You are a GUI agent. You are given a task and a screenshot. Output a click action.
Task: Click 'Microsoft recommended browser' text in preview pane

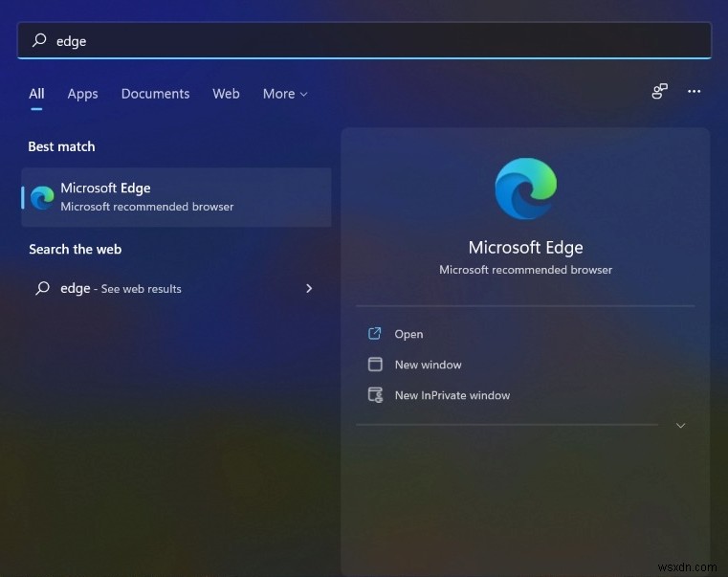tap(525, 270)
